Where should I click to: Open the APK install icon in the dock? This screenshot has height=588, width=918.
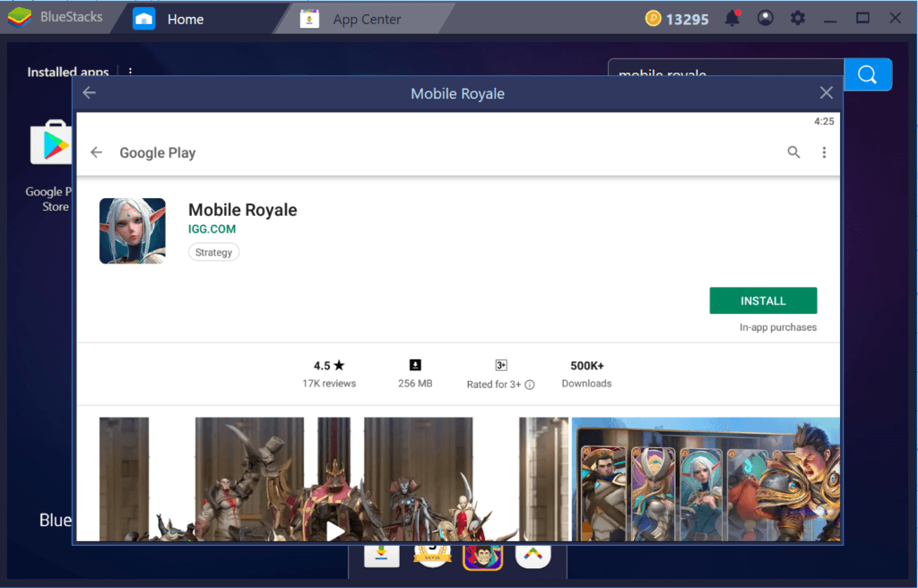pos(381,554)
